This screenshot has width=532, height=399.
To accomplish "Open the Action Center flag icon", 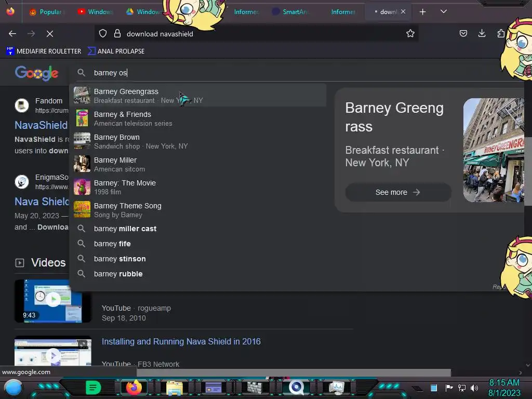I will [449, 388].
